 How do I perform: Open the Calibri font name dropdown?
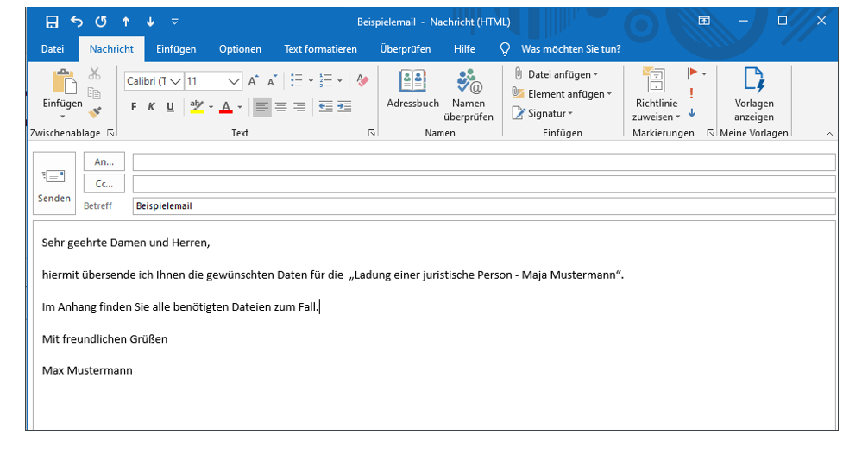pyautogui.click(x=176, y=81)
